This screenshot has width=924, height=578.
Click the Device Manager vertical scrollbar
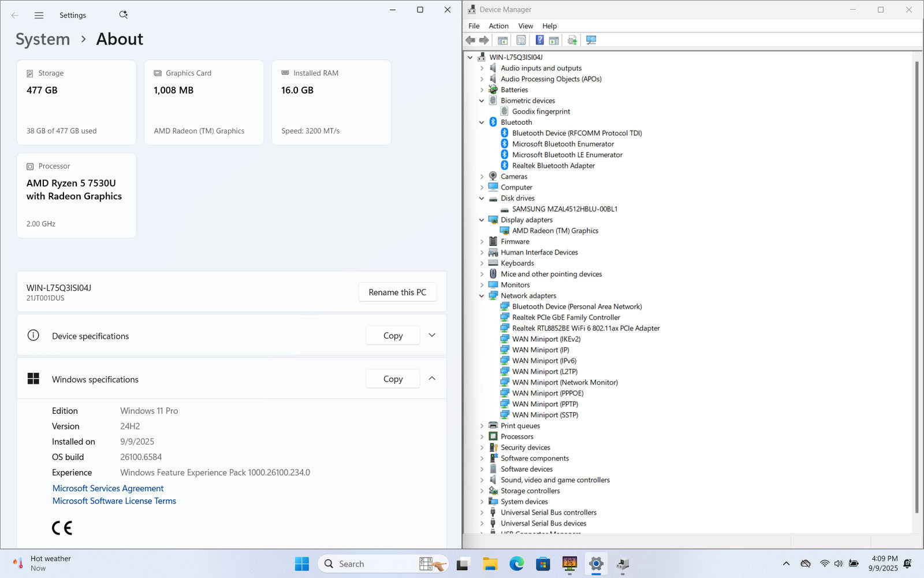(x=916, y=289)
